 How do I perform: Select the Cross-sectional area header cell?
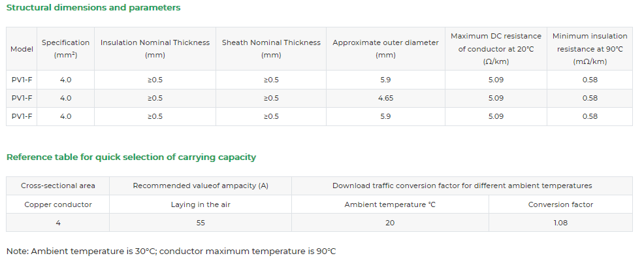click(58, 186)
